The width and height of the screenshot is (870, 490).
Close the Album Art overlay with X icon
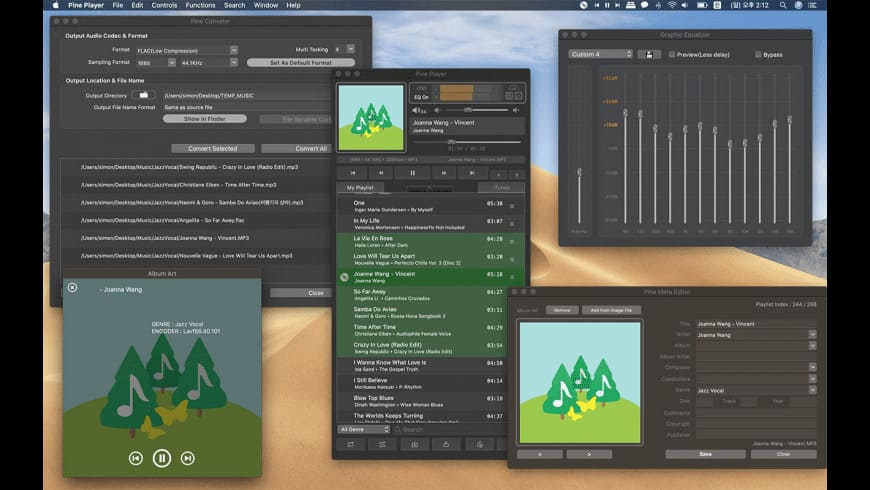(72, 287)
